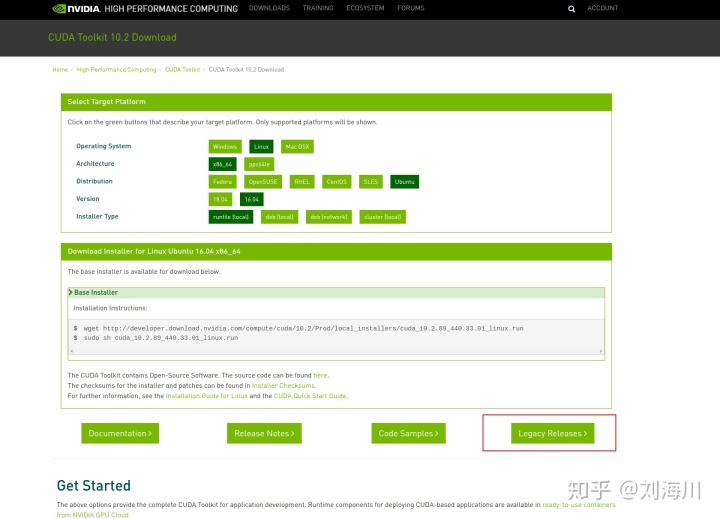Open the ACCOUNT menu
Viewport: 720px width, 519px height.
coord(602,8)
